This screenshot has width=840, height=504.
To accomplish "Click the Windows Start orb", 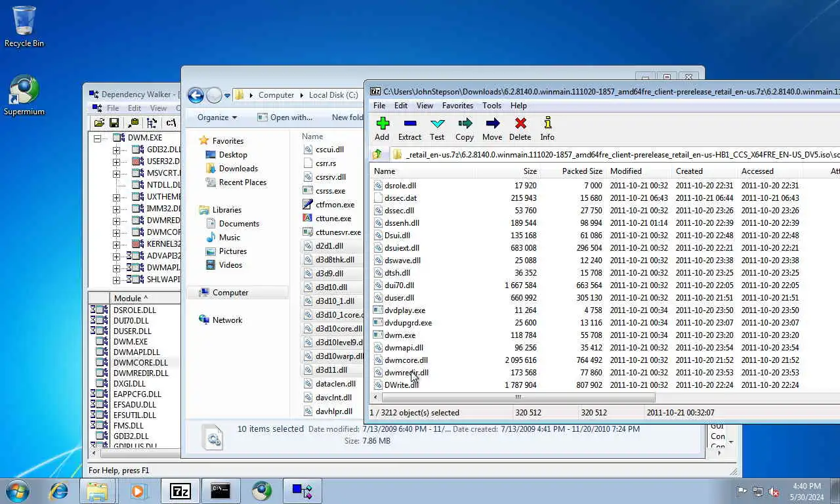I will point(18,490).
